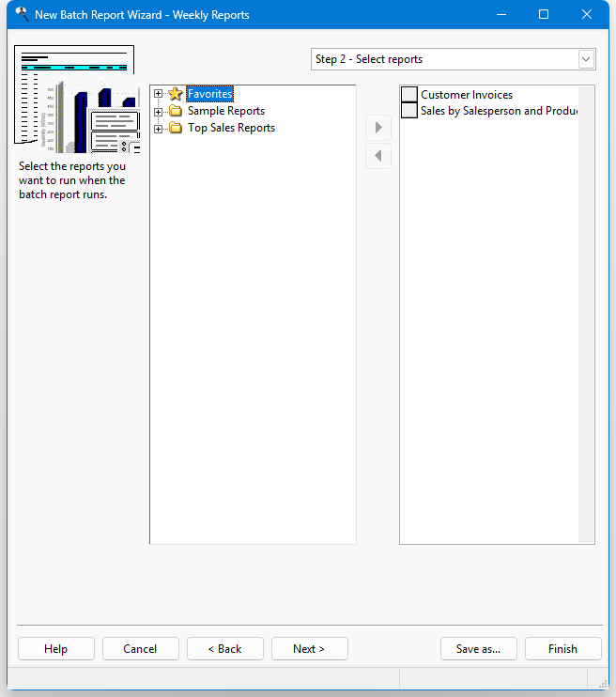Expand the Favorites tree node

tap(159, 94)
